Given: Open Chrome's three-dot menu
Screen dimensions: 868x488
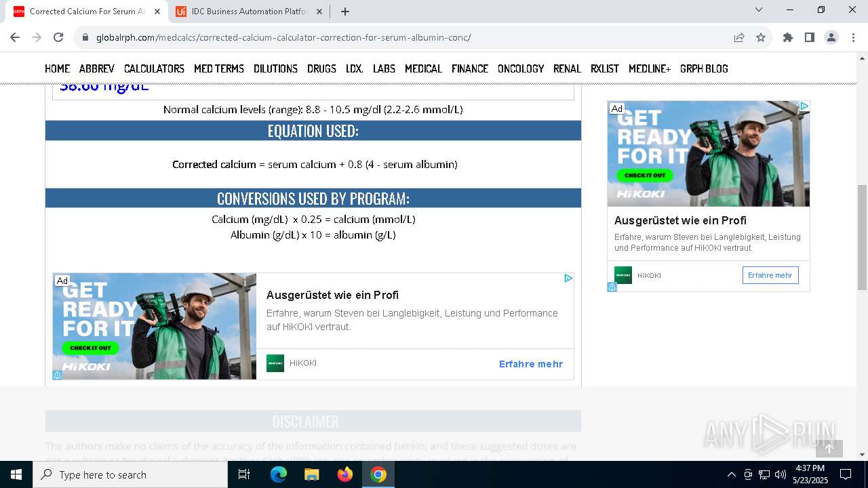Looking at the screenshot, I should (x=853, y=37).
